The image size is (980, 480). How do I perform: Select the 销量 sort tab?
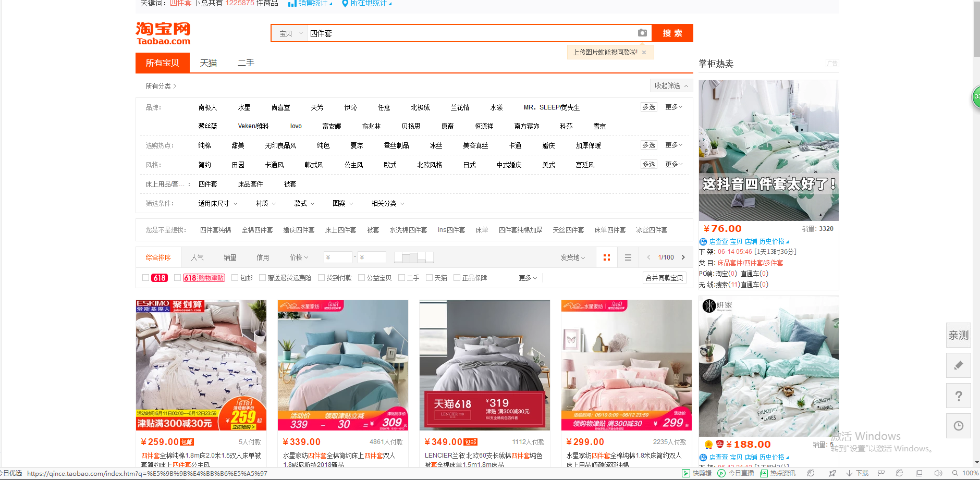pos(230,257)
